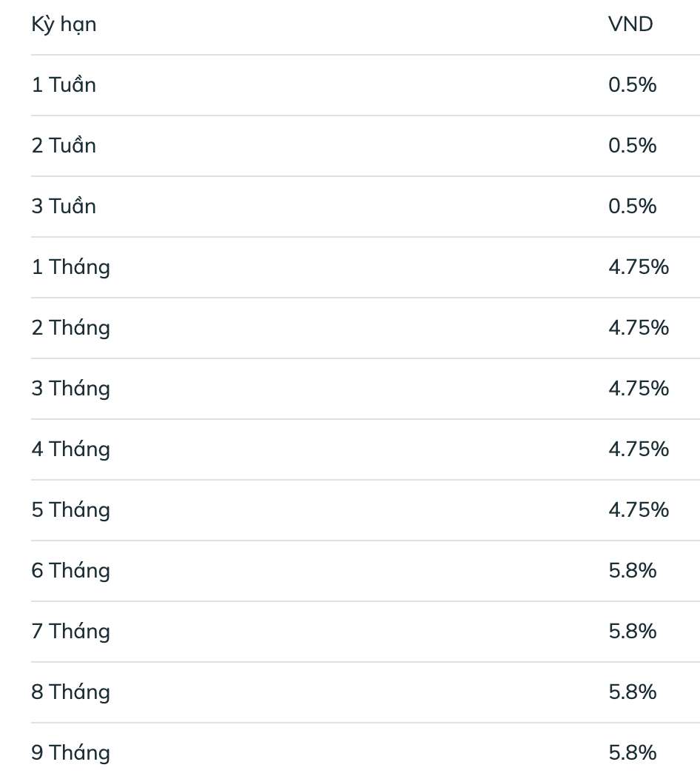Select the 5.8% rate for 6 Tháng
The width and height of the screenshot is (700, 776).
click(632, 571)
